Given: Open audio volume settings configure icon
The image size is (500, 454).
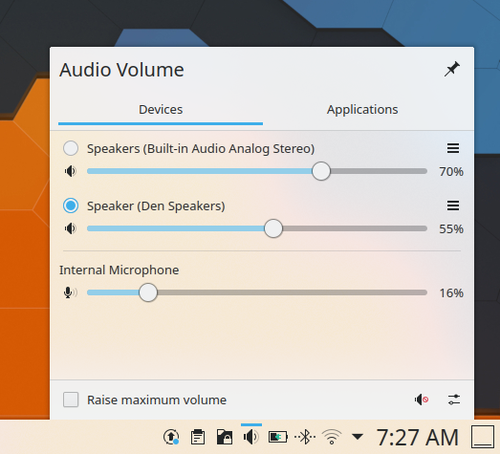Looking at the screenshot, I should (x=454, y=399).
